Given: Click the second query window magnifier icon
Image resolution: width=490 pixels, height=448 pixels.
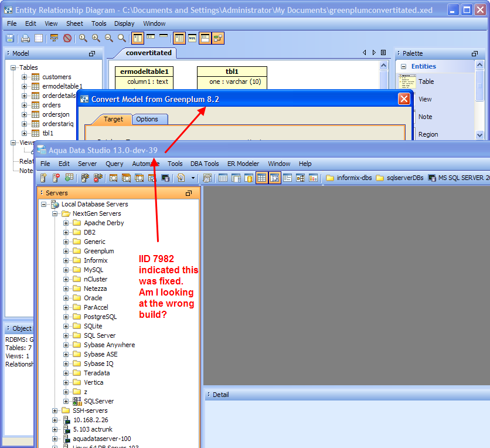Looking at the screenshot, I should pos(126,178).
